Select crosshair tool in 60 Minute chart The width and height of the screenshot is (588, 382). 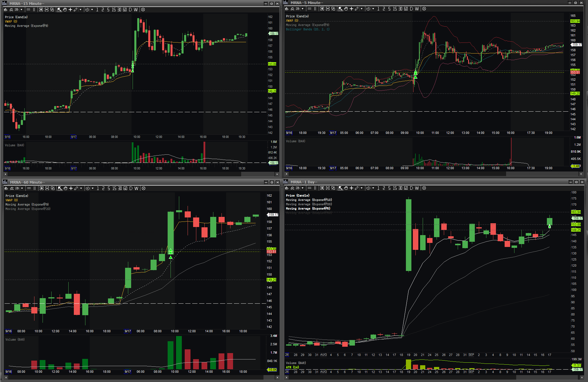click(71, 188)
